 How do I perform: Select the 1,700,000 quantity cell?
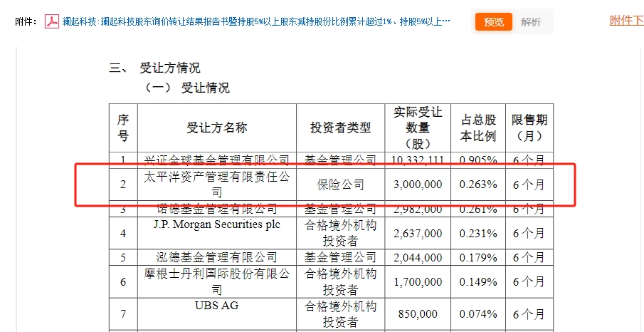click(x=418, y=282)
